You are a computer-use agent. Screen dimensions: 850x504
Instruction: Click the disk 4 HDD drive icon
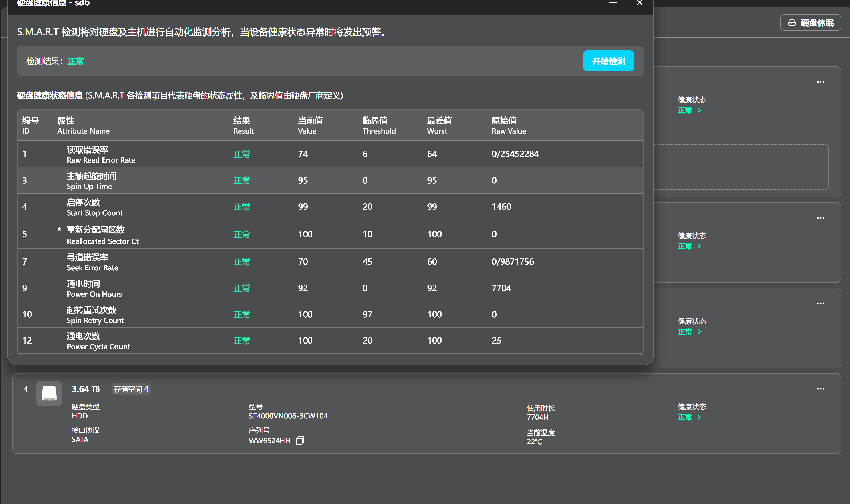point(49,393)
